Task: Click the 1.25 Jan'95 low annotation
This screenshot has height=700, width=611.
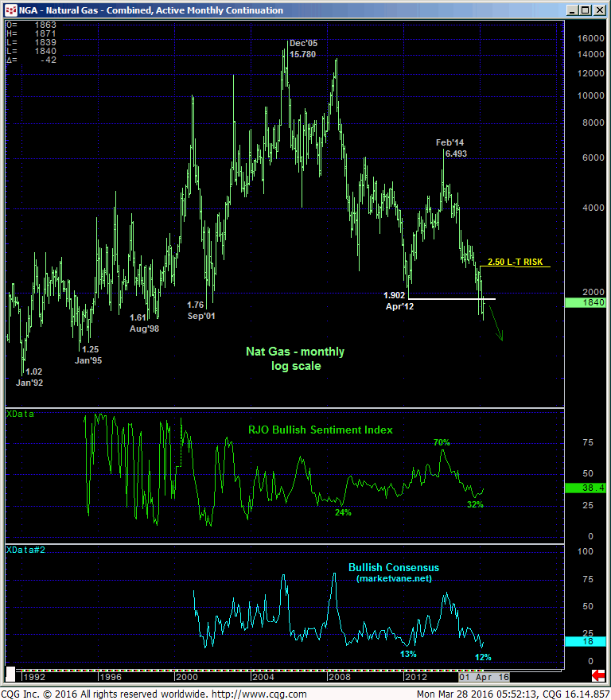Action: (x=88, y=355)
